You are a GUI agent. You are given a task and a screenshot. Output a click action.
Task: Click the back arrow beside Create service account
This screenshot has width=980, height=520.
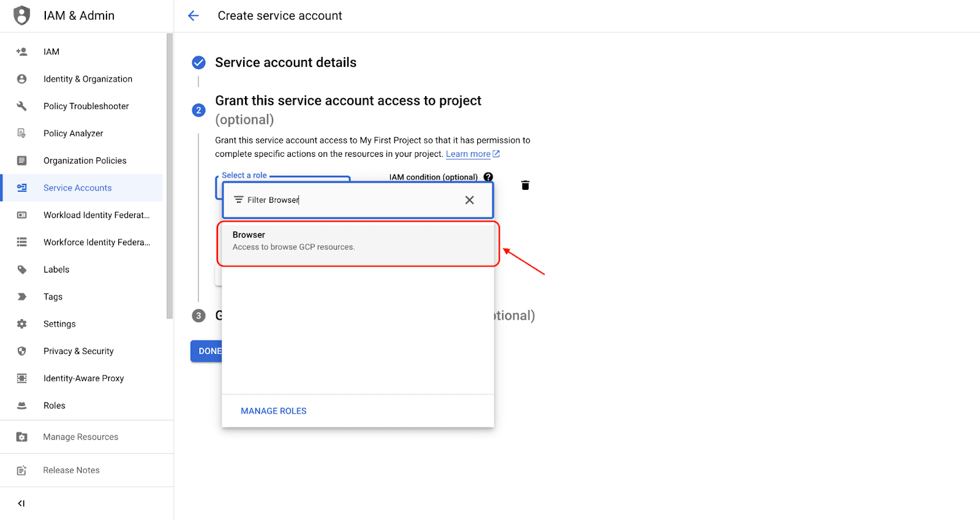(194, 16)
